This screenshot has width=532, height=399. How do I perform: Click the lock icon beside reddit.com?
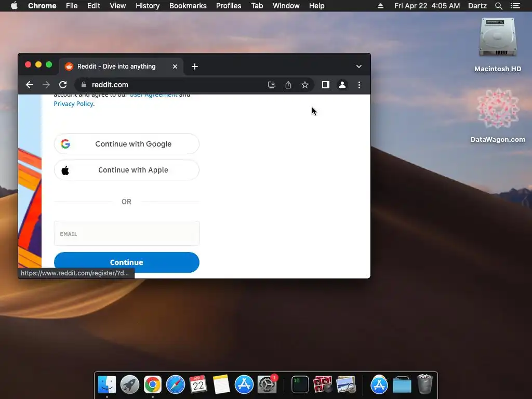click(84, 85)
